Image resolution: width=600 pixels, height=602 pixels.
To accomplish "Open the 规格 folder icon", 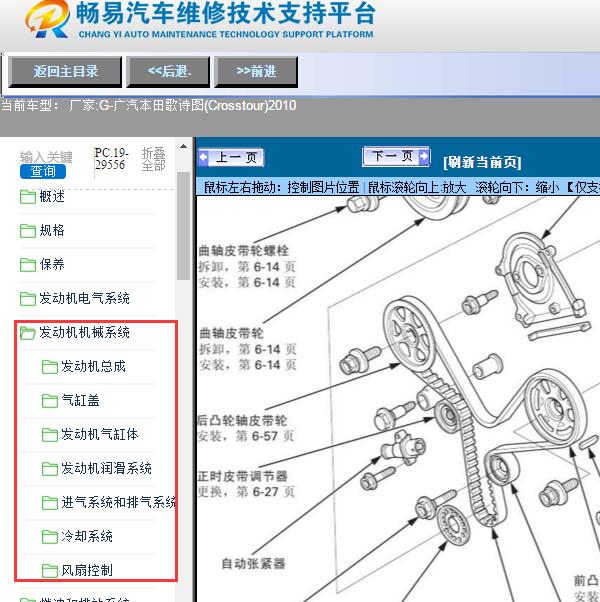I will (28, 231).
